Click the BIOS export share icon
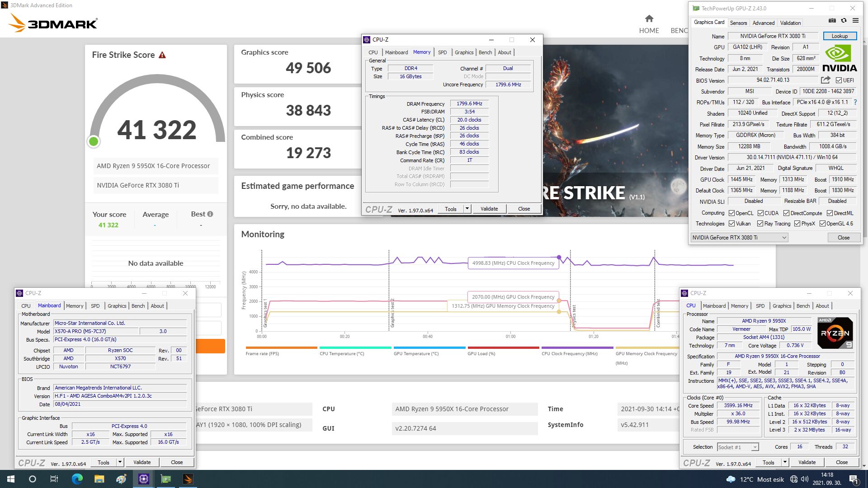This screenshot has width=868, height=488. [x=826, y=80]
